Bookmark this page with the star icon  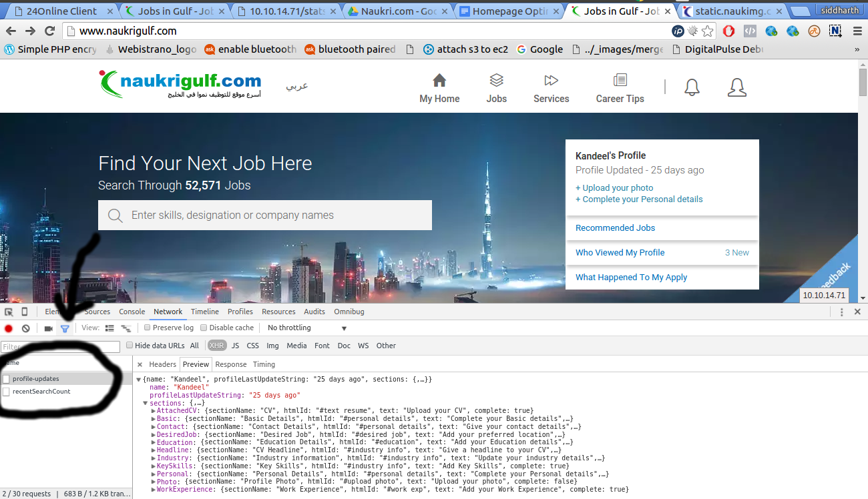pos(708,31)
